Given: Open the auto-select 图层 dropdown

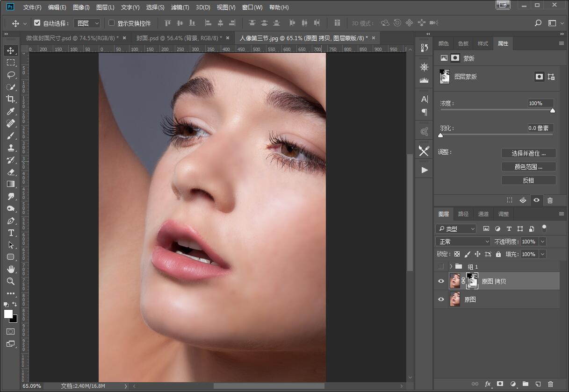Looking at the screenshot, I should 87,23.
